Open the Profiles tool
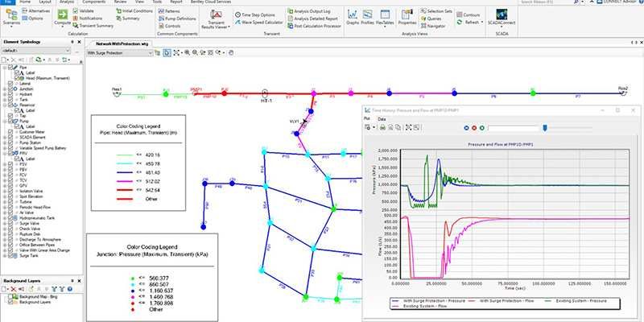 pos(367,20)
